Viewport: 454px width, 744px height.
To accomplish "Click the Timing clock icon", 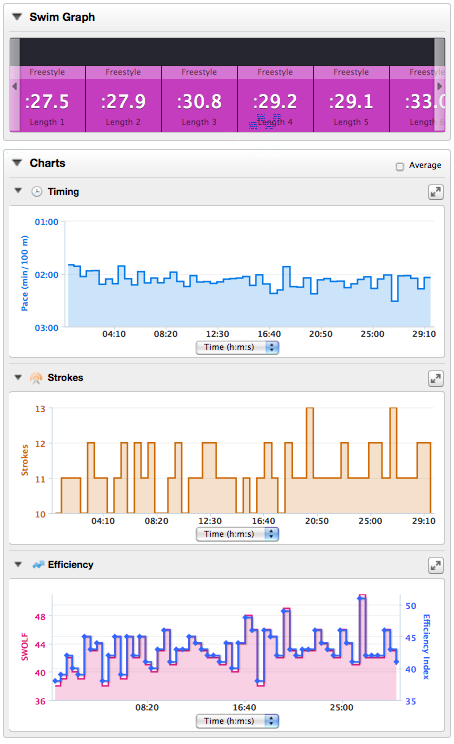I will [x=37, y=192].
